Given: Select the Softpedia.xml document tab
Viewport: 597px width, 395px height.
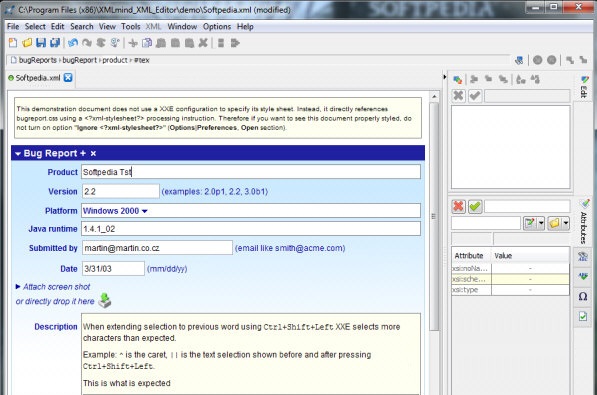Looking at the screenshot, I should coord(38,78).
